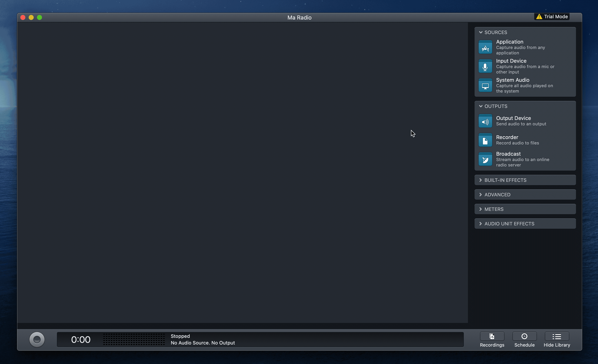598x364 pixels.
Task: Click 'Stream audio to an online radio server' description
Action: coord(523,162)
